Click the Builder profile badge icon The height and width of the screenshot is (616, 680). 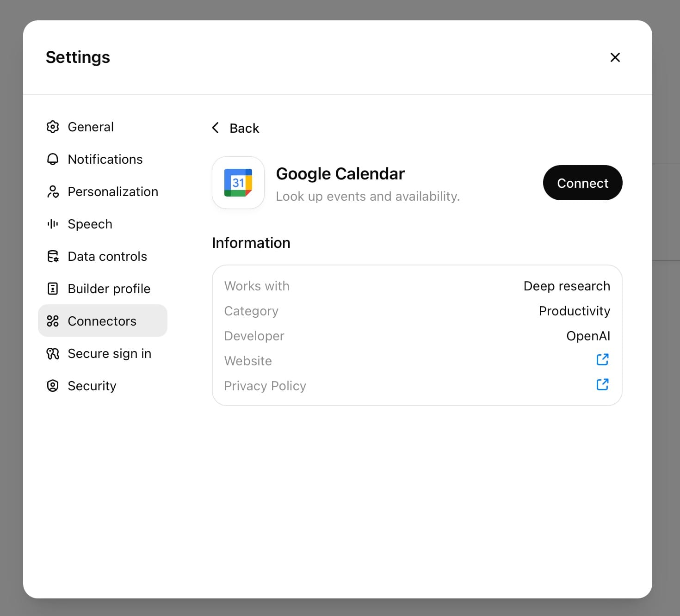point(53,289)
